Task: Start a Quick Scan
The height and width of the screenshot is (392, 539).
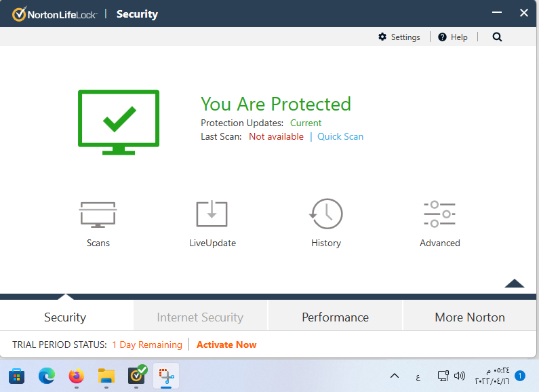Action: coord(340,136)
